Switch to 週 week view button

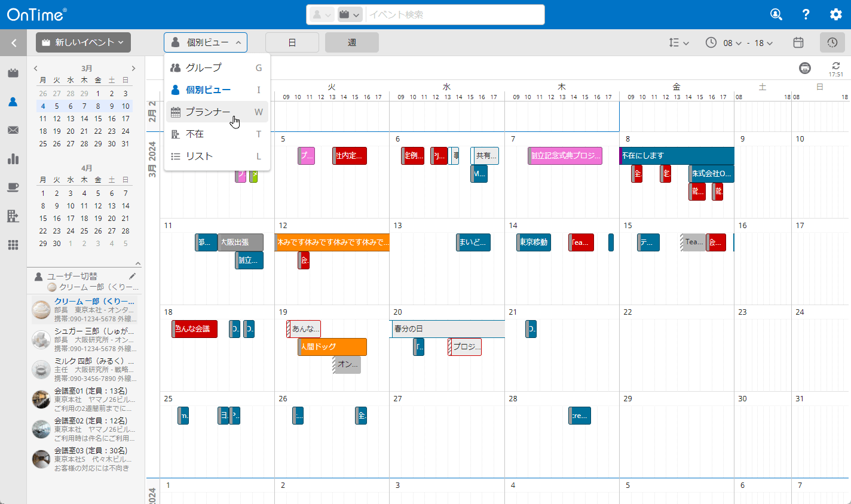coord(351,42)
